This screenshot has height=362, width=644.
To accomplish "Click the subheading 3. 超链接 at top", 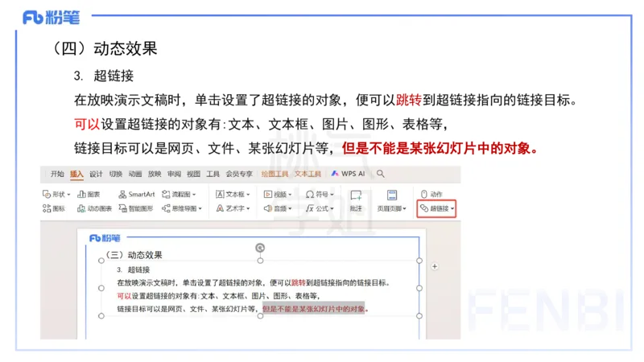I will pos(104,76).
